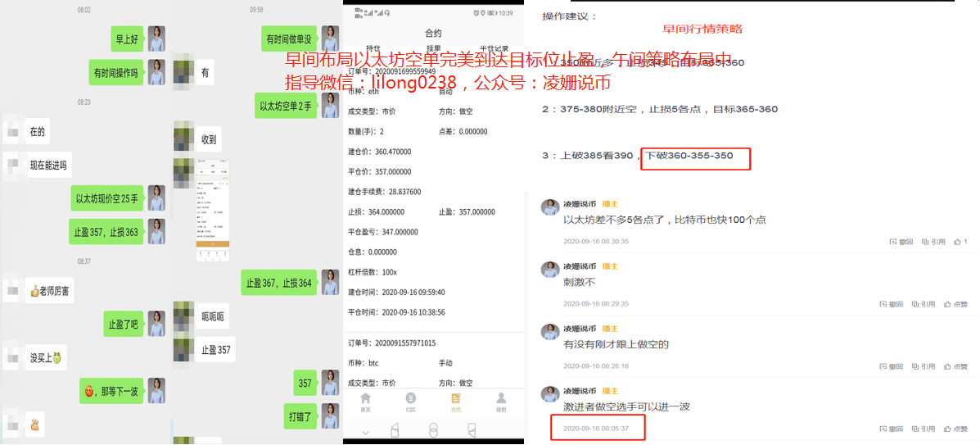The height and width of the screenshot is (445, 980).
Task: Click the avatar next to 早上好 message
Action: tap(156, 39)
